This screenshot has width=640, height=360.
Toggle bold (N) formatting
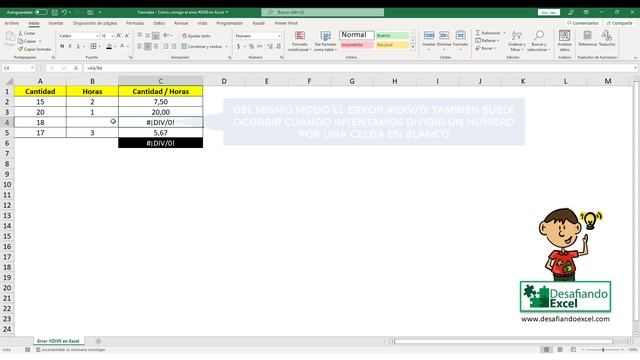click(x=62, y=47)
